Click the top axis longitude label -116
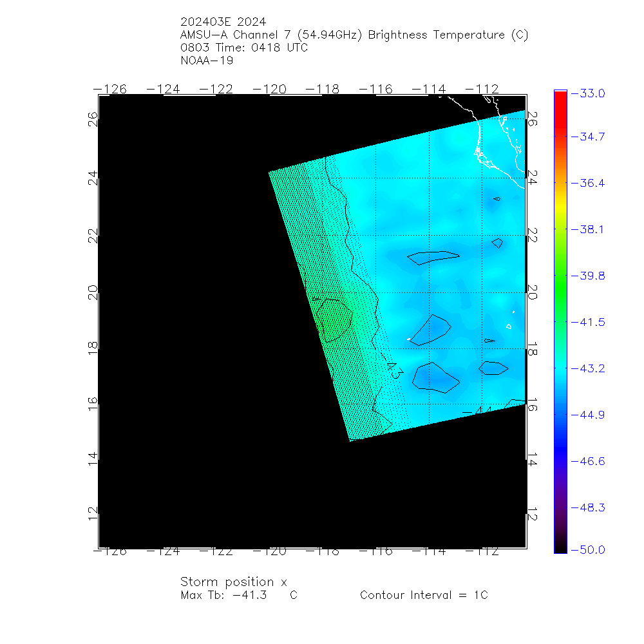This screenshot has width=644, height=644. click(375, 89)
